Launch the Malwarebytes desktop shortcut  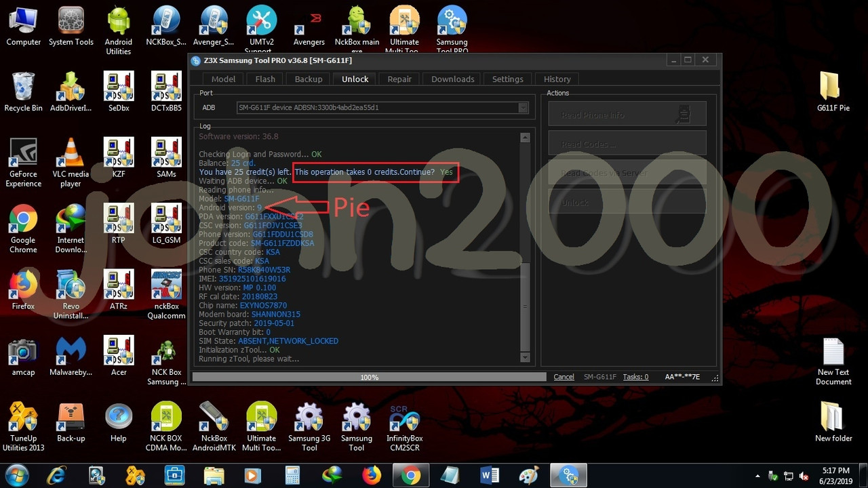[71, 357]
